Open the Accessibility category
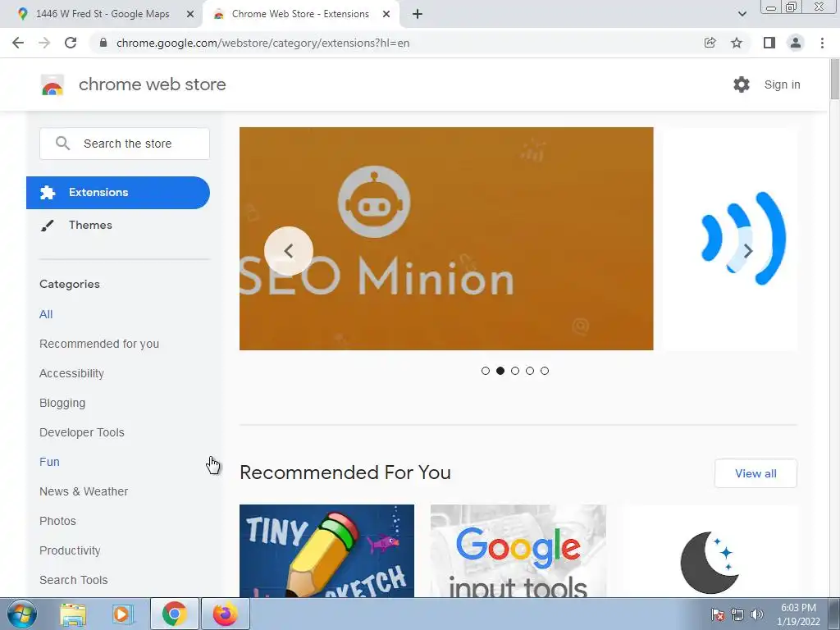840x630 pixels. (72, 373)
